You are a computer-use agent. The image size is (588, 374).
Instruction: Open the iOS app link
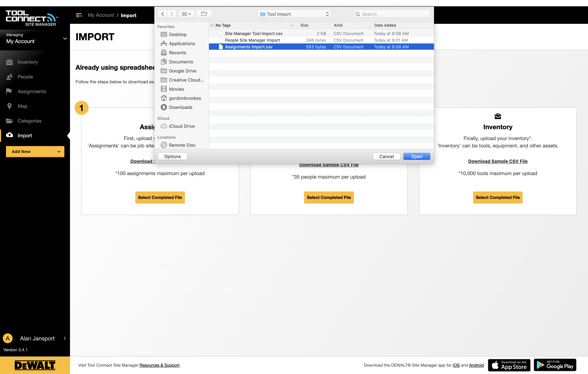tap(456, 365)
